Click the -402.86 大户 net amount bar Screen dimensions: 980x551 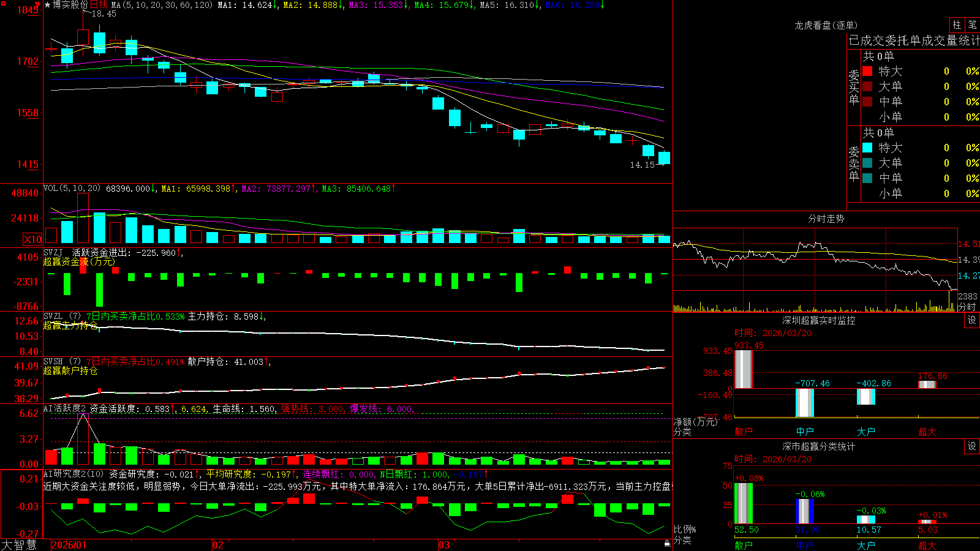tap(865, 397)
